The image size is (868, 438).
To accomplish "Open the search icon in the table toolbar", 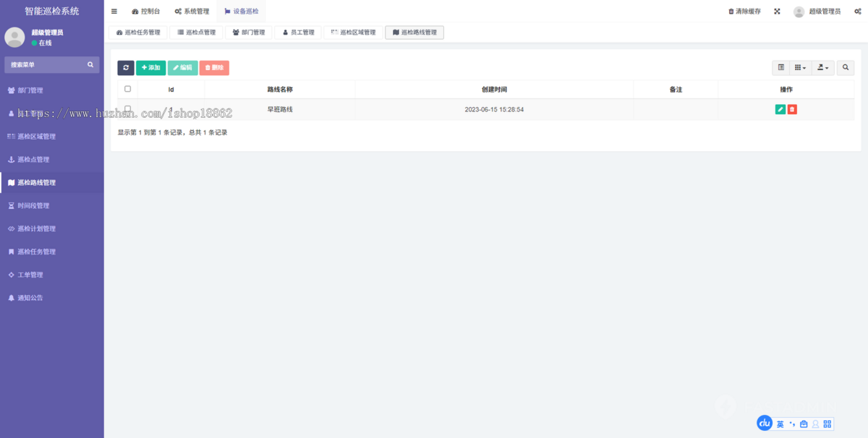I will (845, 67).
